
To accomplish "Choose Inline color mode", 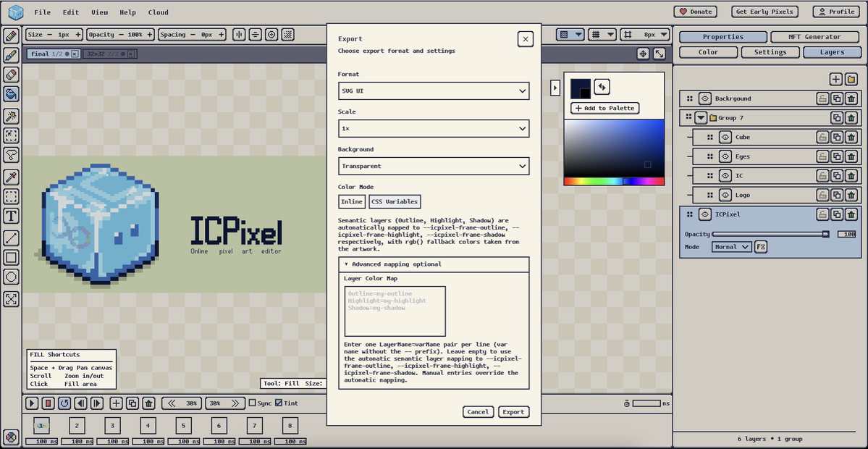I will click(352, 201).
